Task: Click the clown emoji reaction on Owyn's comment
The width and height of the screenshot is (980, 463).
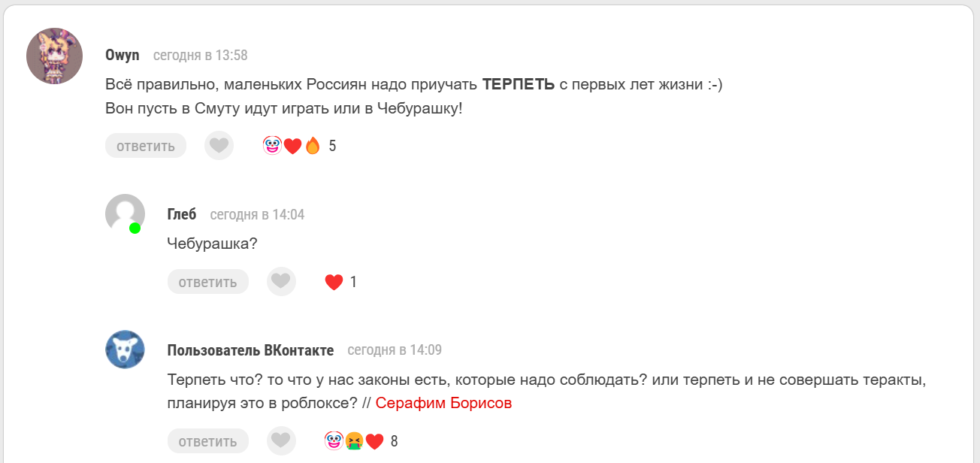Action: coord(272,146)
